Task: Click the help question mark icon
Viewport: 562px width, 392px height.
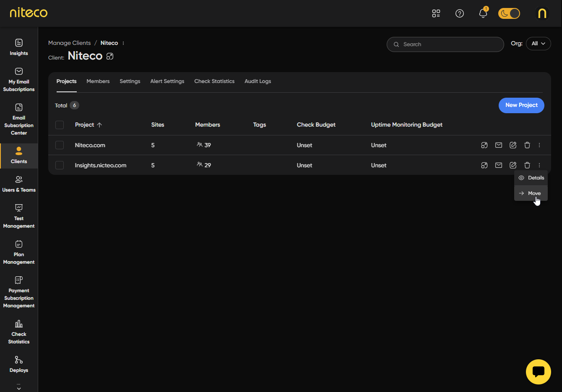Action: pos(460,13)
